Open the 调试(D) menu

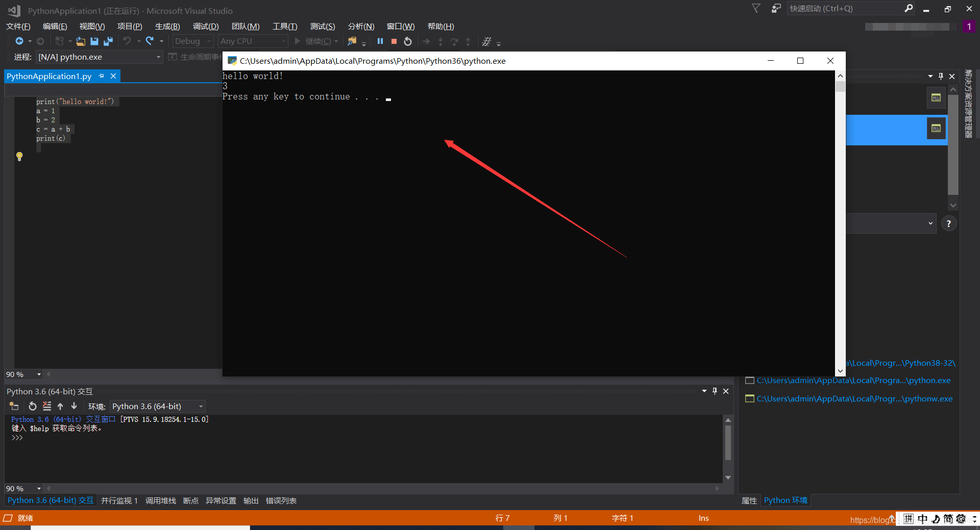coord(206,27)
